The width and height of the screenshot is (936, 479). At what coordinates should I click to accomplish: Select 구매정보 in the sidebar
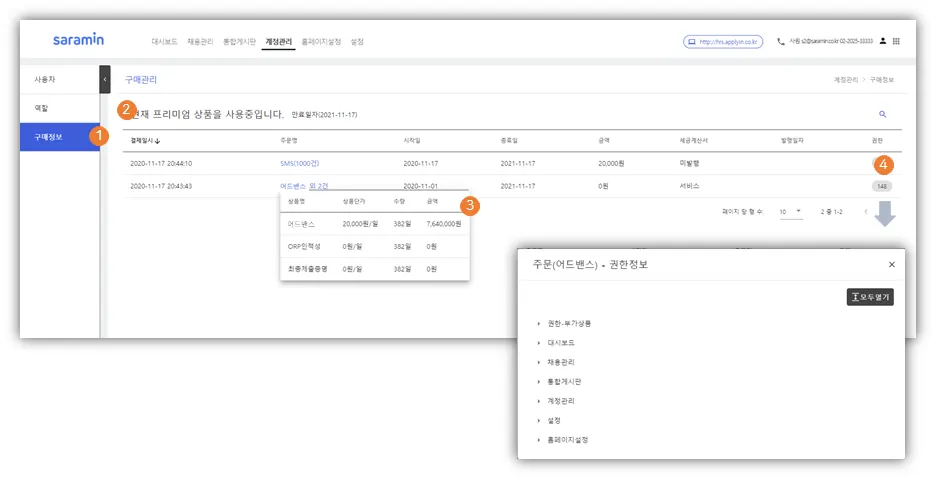click(60, 137)
